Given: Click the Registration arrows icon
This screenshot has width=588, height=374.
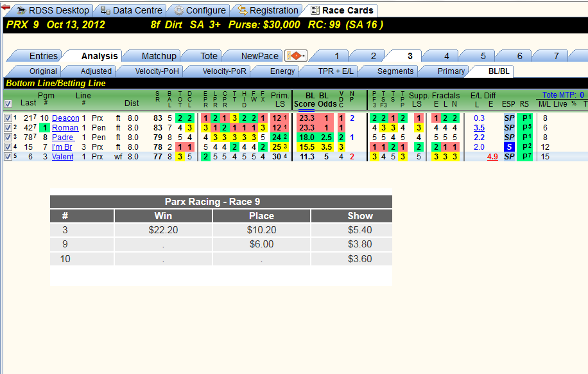Looking at the screenshot, I should [x=243, y=10].
